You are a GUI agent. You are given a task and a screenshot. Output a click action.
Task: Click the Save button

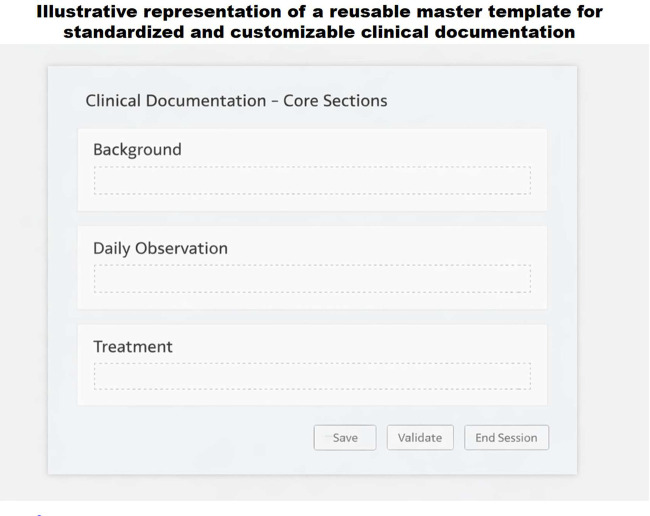pyautogui.click(x=345, y=437)
